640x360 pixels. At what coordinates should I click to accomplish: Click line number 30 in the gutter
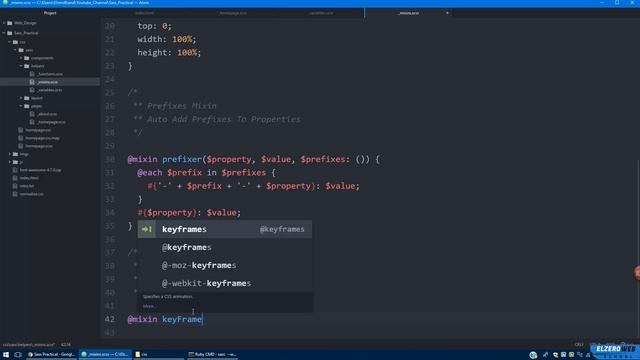110,160
